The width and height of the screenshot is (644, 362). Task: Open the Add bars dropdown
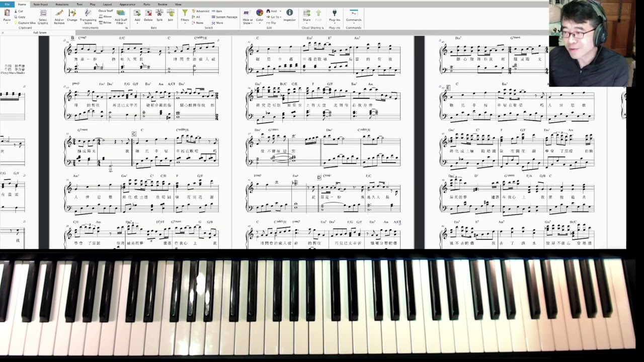pyautogui.click(x=137, y=16)
